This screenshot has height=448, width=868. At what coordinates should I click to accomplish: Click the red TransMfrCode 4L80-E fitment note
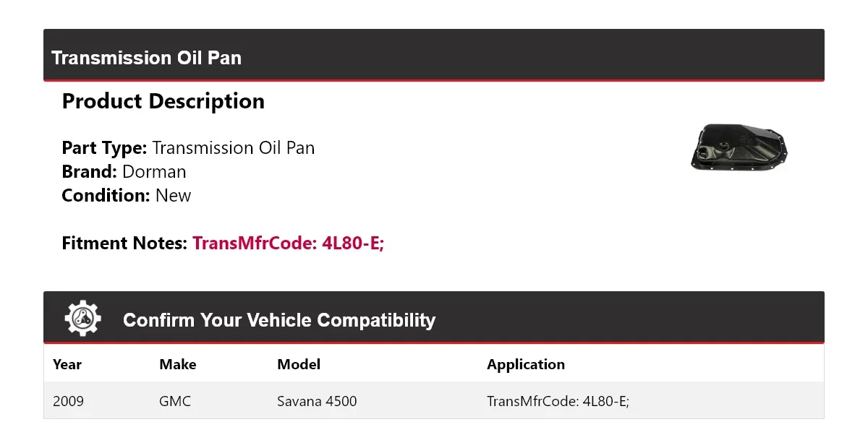coord(288,243)
